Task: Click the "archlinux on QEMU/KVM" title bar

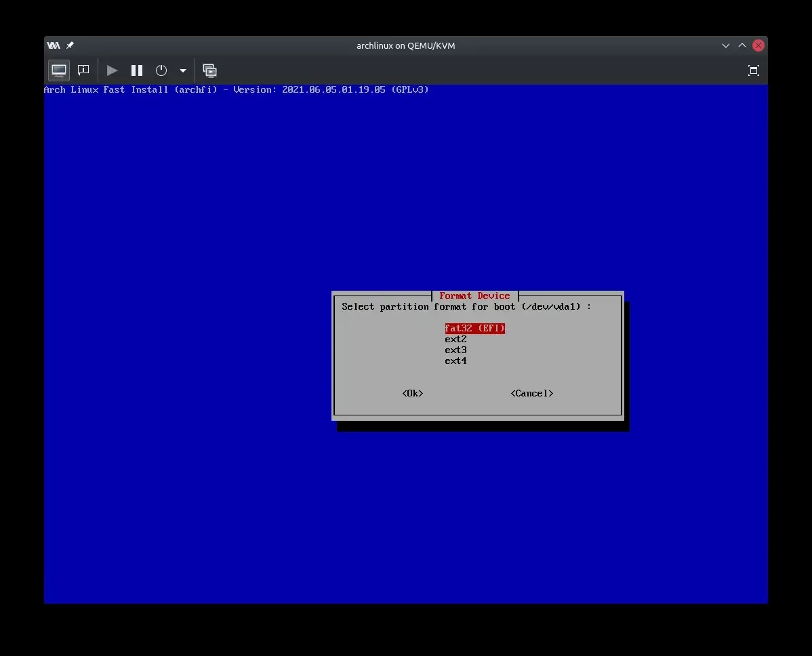Action: pos(405,45)
